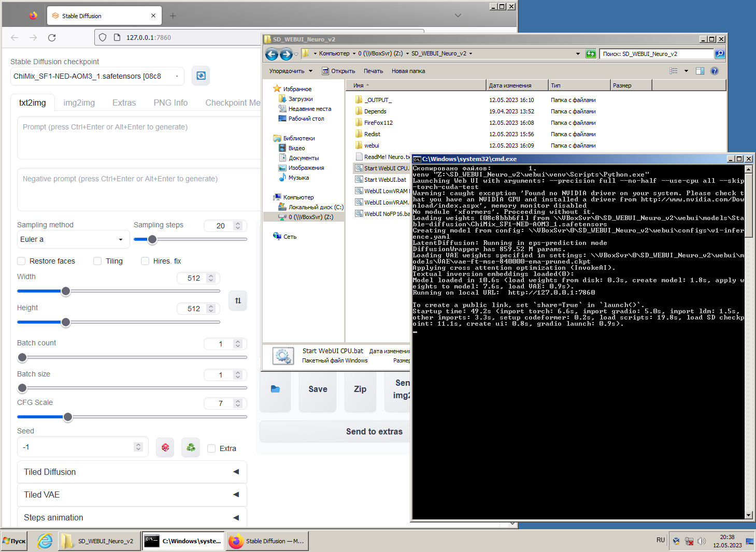Open Explorer help
The image size is (756, 552).
pos(715,71)
